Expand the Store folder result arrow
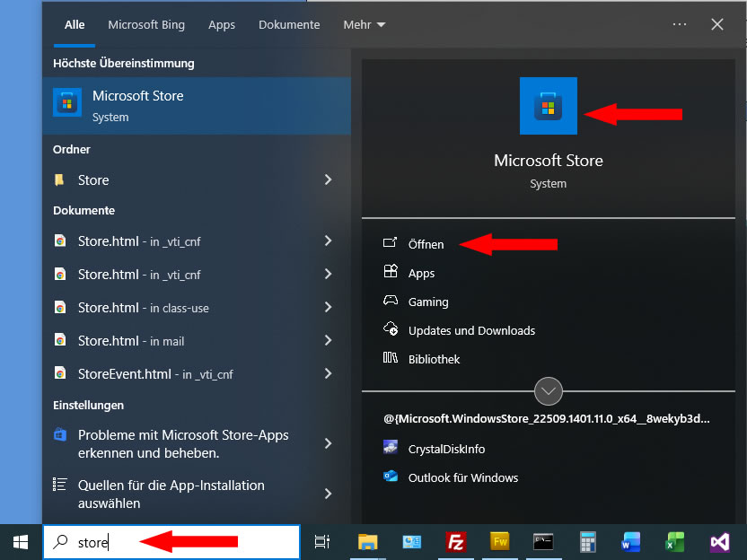Image resolution: width=747 pixels, height=560 pixels. coord(328,180)
